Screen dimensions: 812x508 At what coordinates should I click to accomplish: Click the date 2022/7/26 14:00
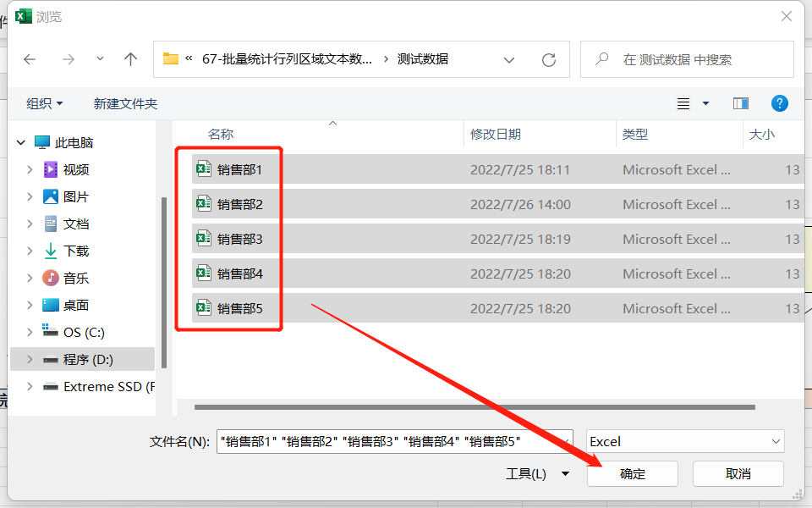(520, 204)
